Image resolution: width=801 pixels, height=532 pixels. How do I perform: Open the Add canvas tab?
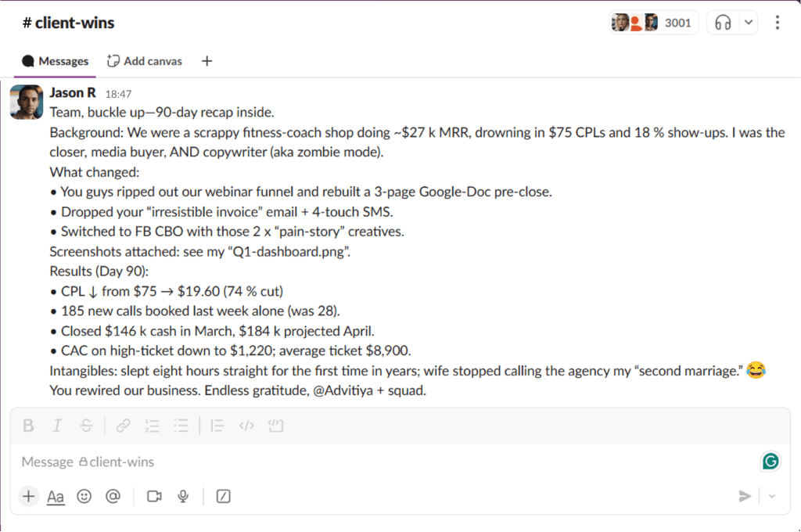pos(145,61)
